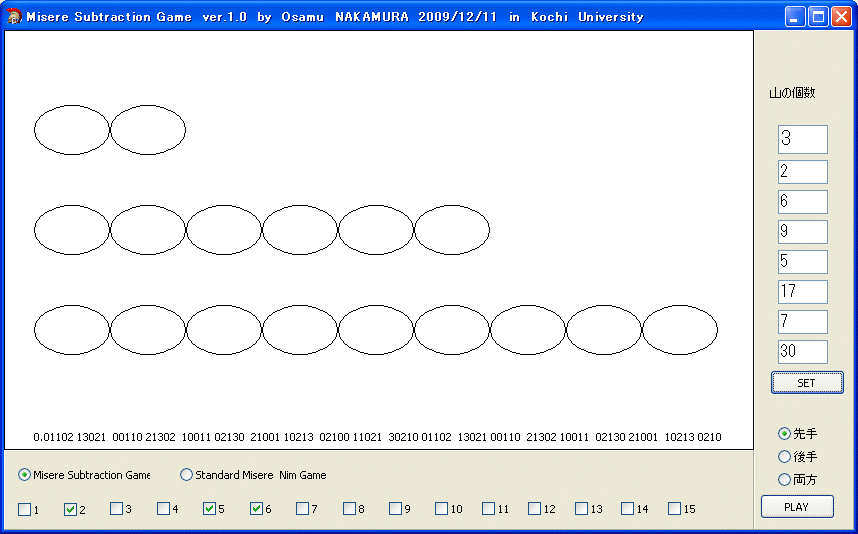Click the helmet app icon in title bar
858x534 pixels.
tap(15, 16)
